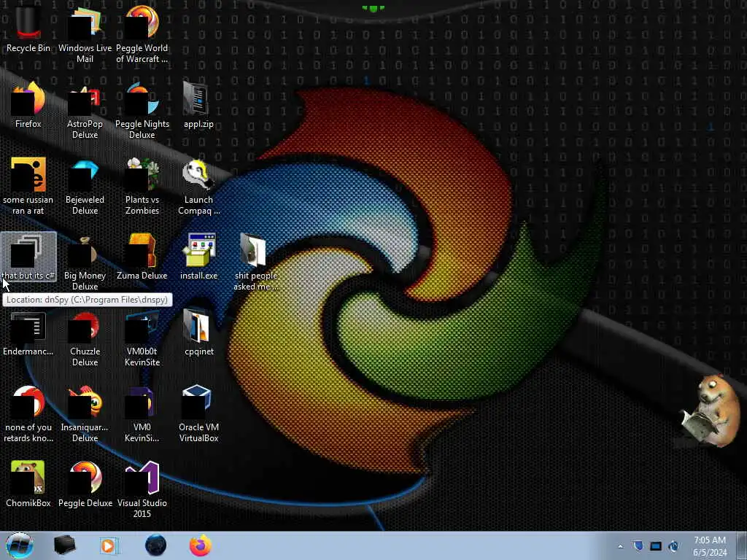Click the dark round globe taskbar icon
This screenshot has height=560, width=747.
[156, 545]
